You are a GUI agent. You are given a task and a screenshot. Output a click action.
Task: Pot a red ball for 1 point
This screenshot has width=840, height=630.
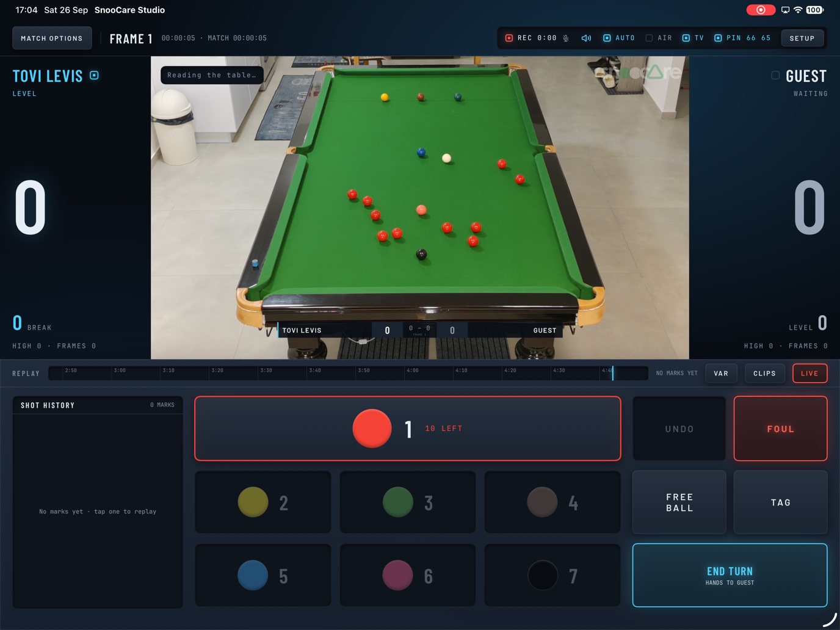[408, 429]
